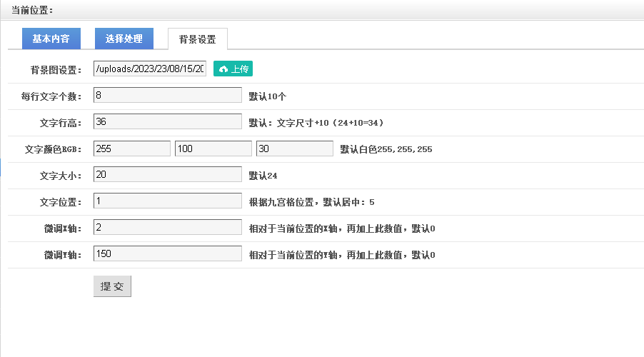
Task: Click the cloud icon in 上传 button
Action: tap(223, 69)
